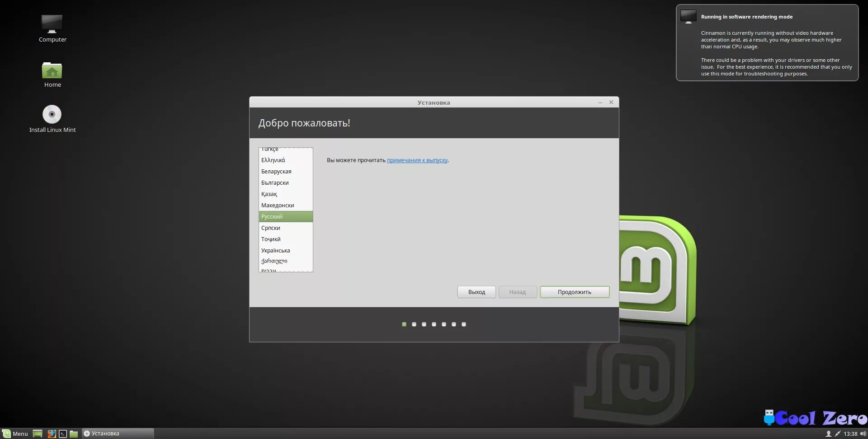
Task: Select Български in the language list
Action: [x=286, y=182]
